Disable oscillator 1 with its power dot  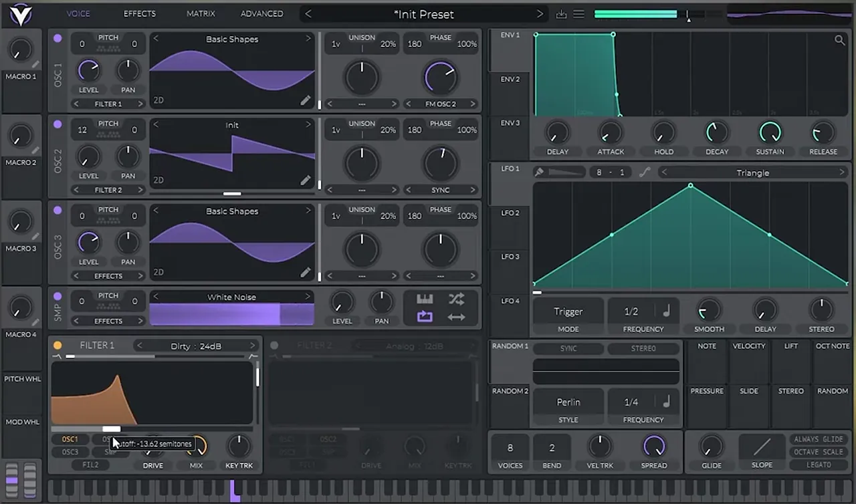[58, 38]
